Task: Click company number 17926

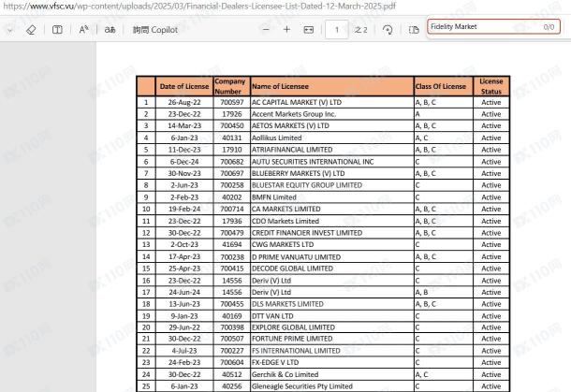Action: click(232, 114)
